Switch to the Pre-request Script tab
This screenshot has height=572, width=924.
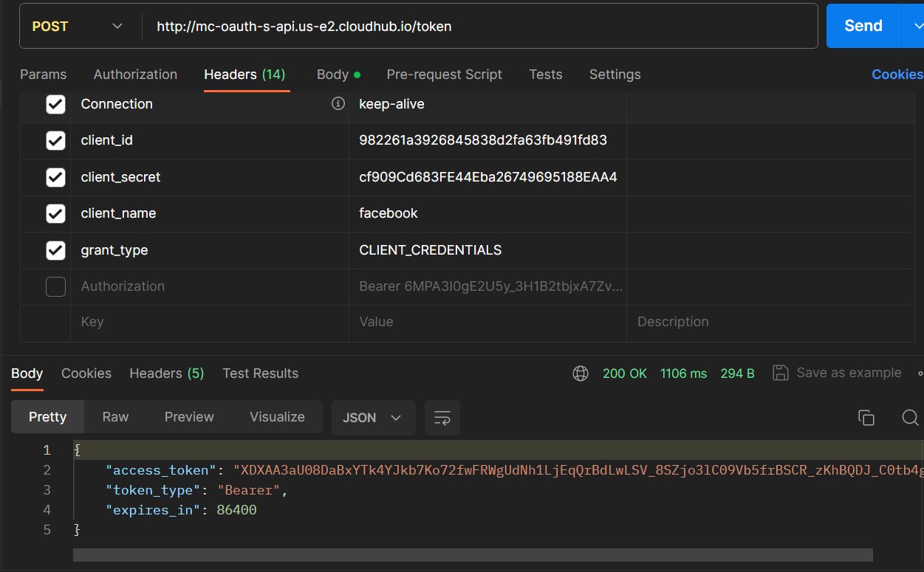point(444,75)
